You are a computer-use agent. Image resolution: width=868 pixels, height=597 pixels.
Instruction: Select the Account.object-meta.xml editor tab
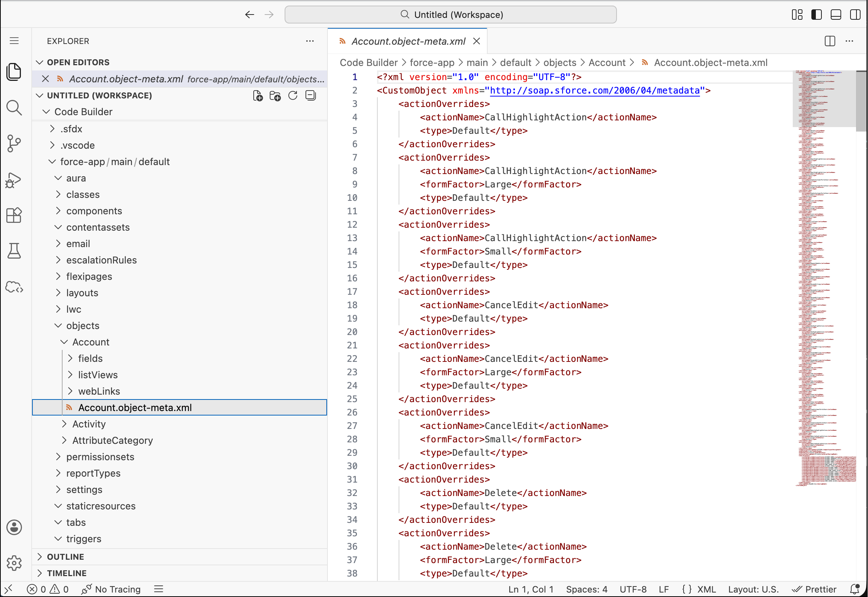point(408,41)
